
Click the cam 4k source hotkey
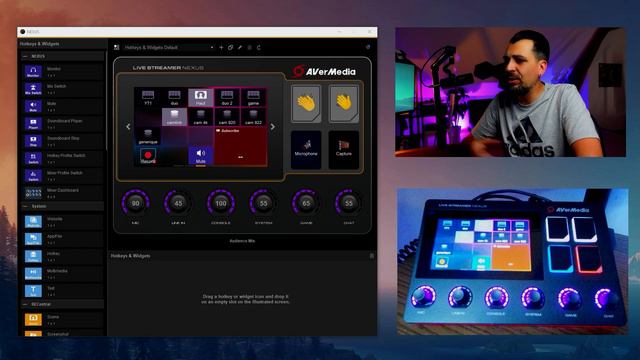[x=200, y=117]
